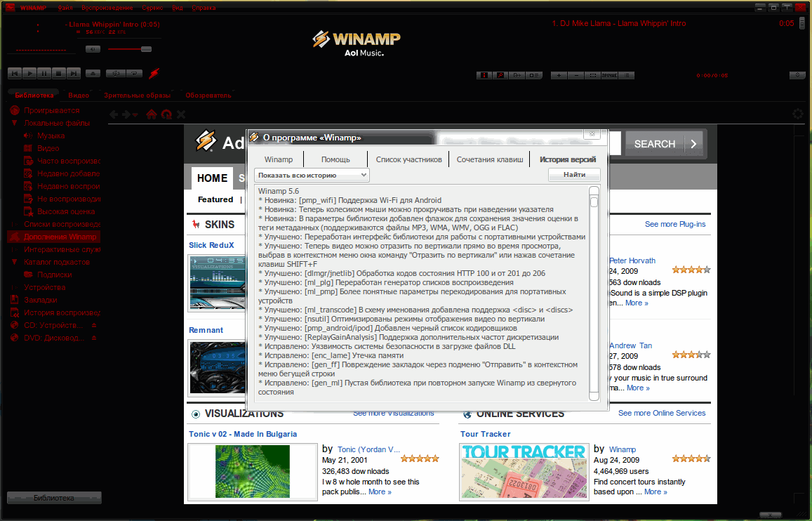Click the playlist add plus button
812x521 pixels.
pos(559,75)
